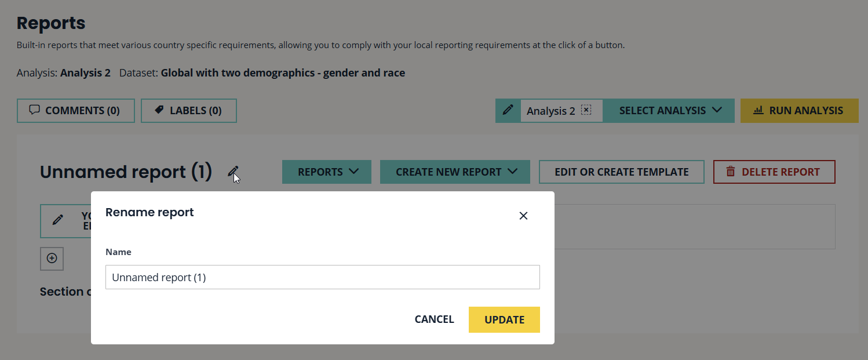Click the bar chart Run Analysis button
The image size is (868, 360).
pyautogui.click(x=799, y=111)
